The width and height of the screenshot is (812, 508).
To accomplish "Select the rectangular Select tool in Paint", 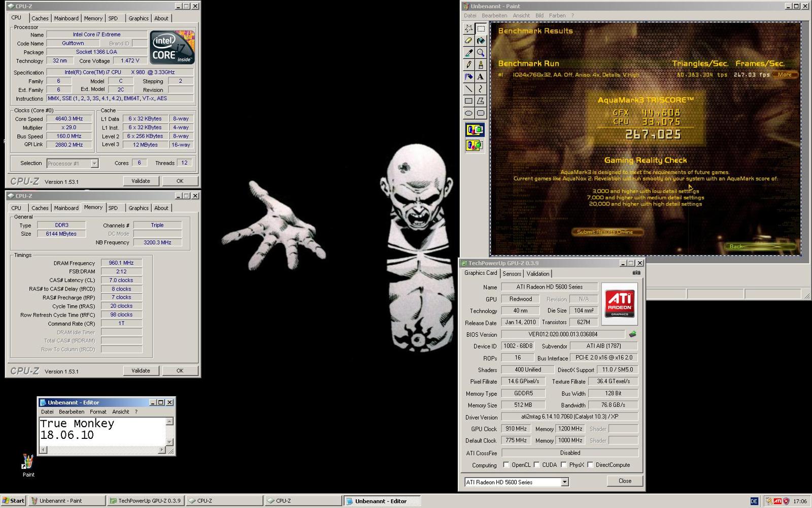I will (x=481, y=29).
